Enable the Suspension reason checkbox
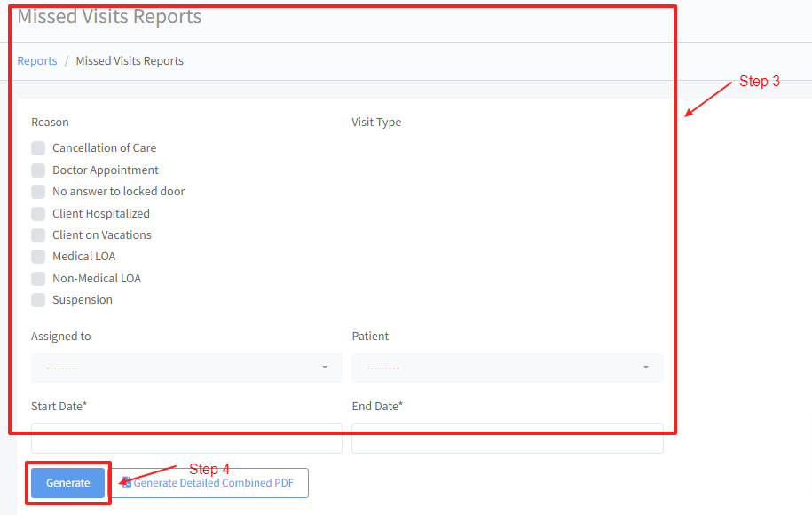 pos(38,300)
